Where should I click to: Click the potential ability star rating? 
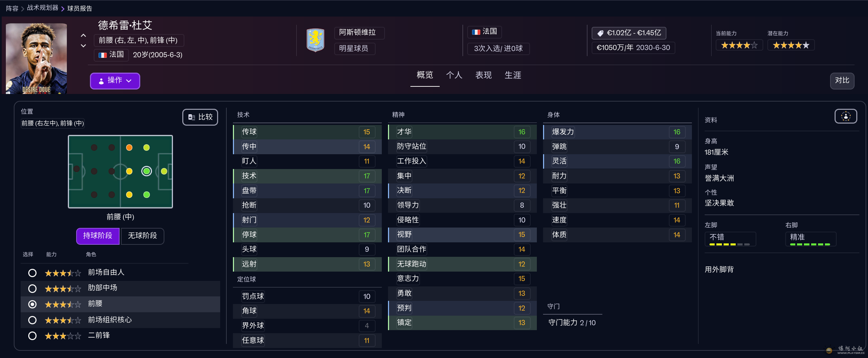click(x=791, y=45)
